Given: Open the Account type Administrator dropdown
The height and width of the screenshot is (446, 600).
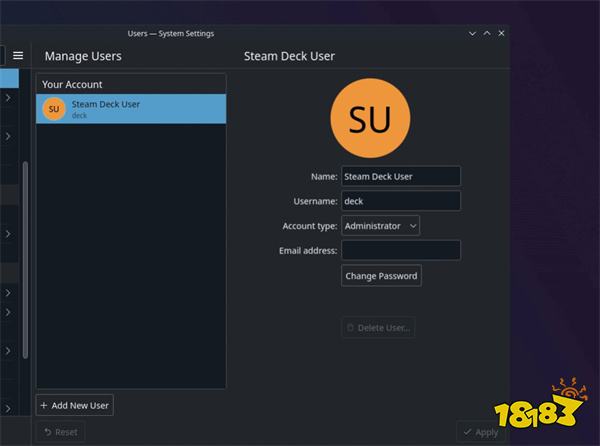Looking at the screenshot, I should coord(380,226).
